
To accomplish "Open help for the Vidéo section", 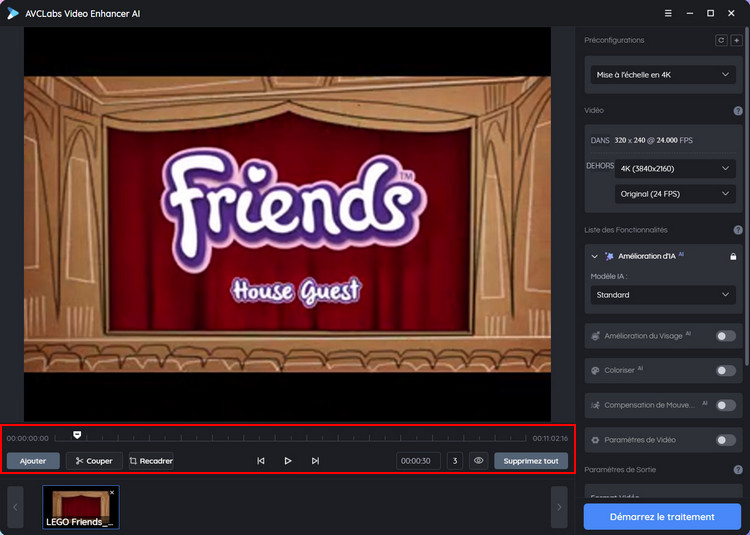I will tap(738, 111).
